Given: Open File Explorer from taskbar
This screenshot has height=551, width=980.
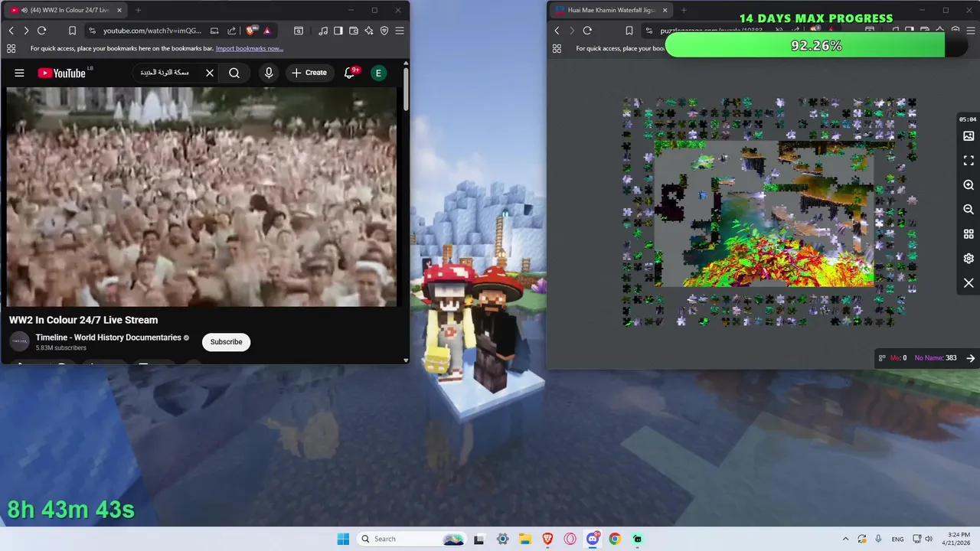Looking at the screenshot, I should [x=524, y=539].
